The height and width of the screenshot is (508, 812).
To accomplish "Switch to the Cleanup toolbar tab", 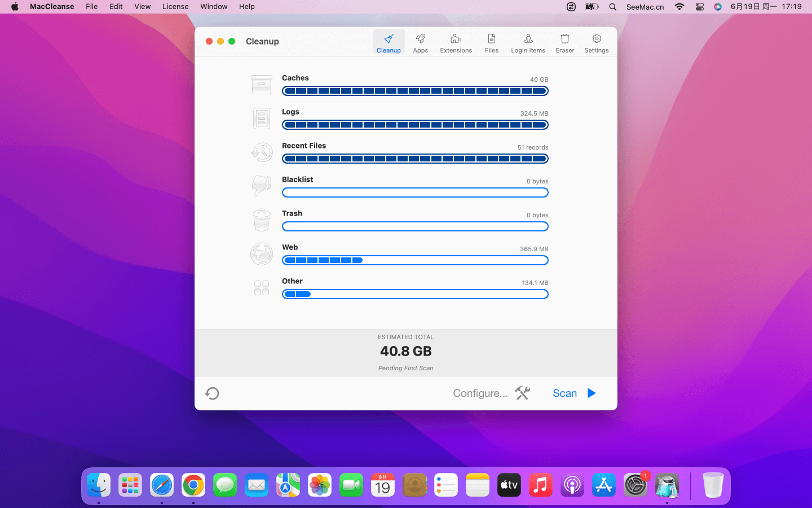I will [x=389, y=42].
